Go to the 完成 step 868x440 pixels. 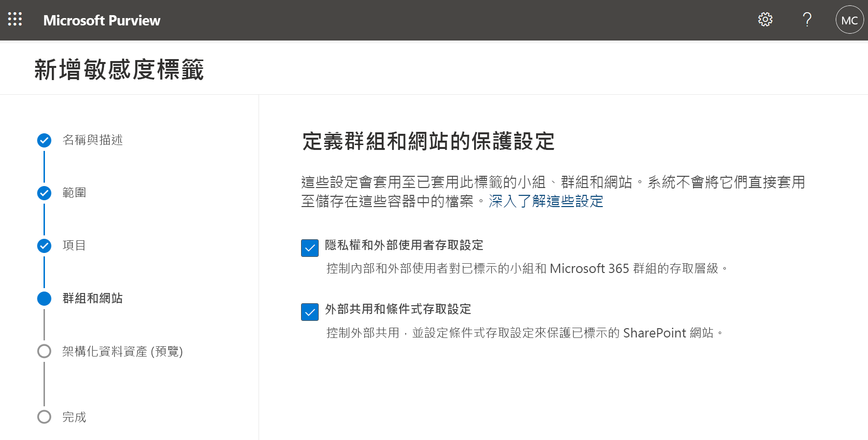pos(74,417)
